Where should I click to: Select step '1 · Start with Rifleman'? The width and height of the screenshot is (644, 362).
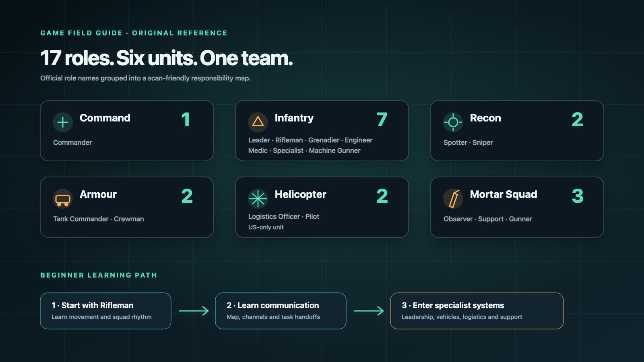click(105, 311)
